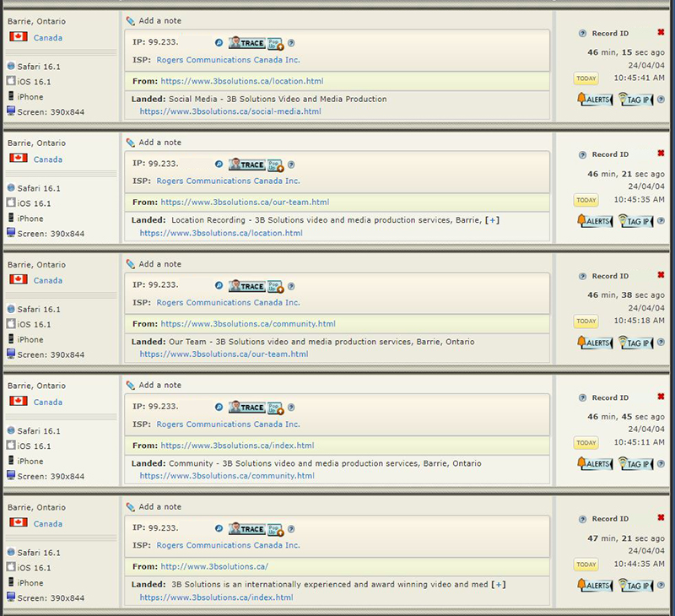Click TRACE button in the 10:45:41 AM record
The height and width of the screenshot is (616, 675).
(x=246, y=43)
